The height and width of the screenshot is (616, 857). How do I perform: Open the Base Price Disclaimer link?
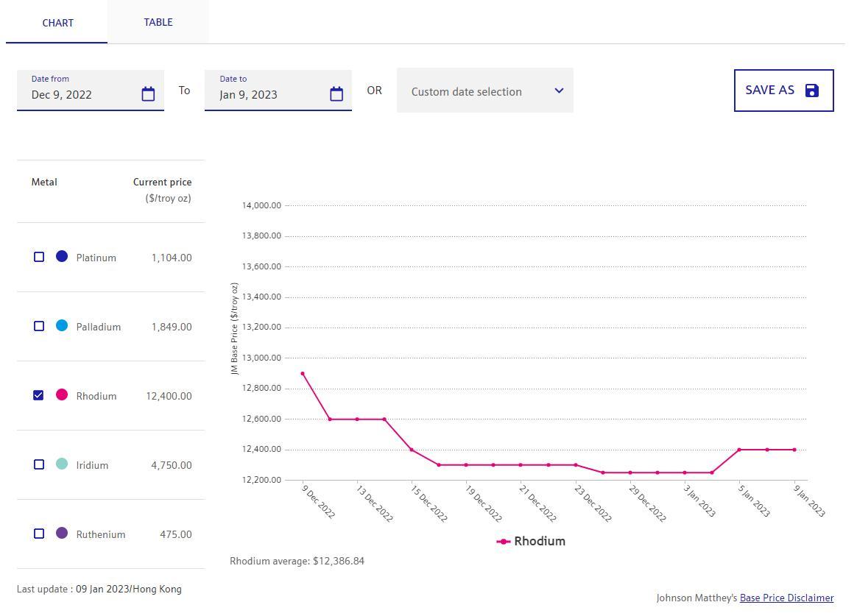point(786,598)
